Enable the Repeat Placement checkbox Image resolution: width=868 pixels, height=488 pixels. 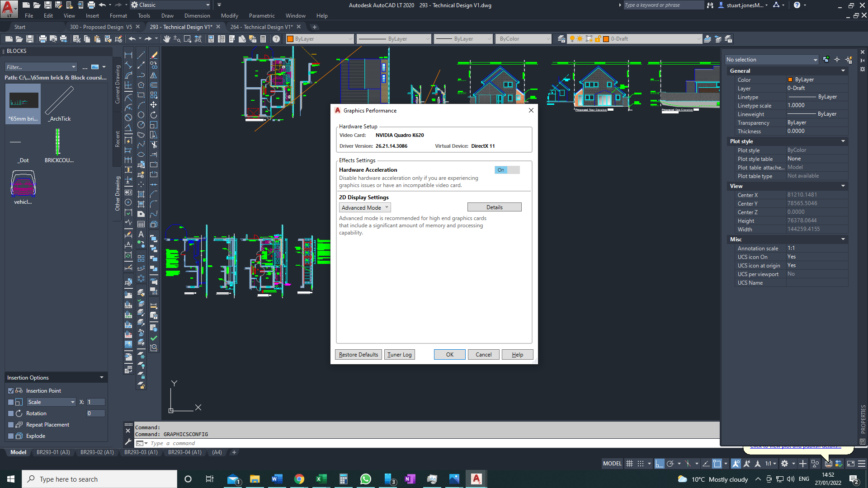click(x=11, y=425)
